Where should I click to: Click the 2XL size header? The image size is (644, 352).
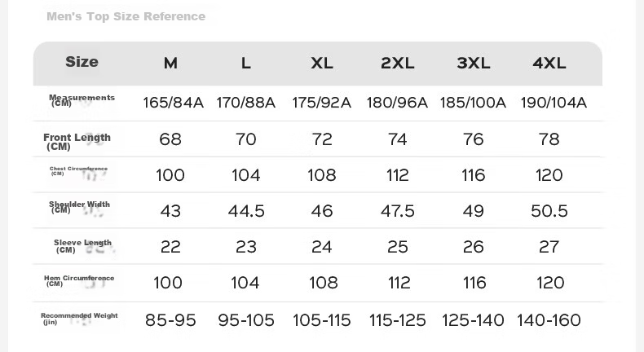tap(398, 64)
